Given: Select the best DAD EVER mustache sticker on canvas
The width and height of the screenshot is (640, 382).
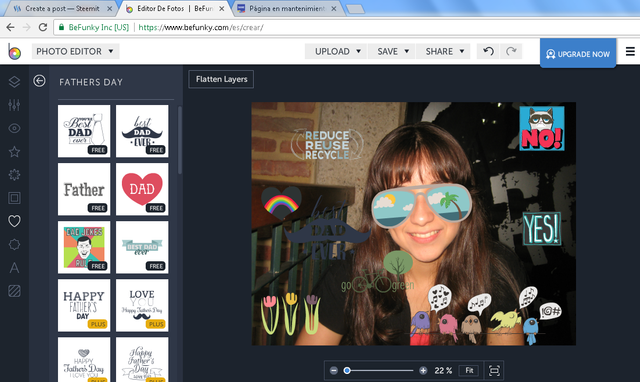Looking at the screenshot, I should (x=327, y=230).
